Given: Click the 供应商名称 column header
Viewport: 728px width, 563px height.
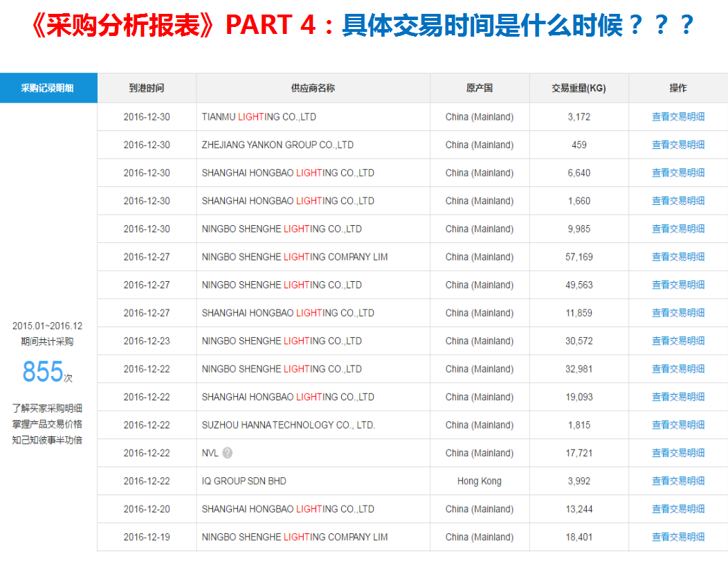Looking at the screenshot, I should 313,88.
